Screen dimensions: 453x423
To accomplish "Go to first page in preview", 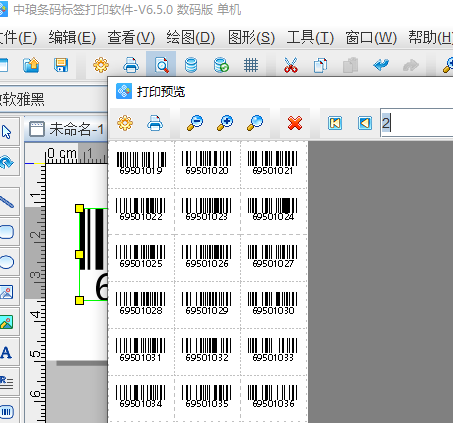I will click(335, 123).
